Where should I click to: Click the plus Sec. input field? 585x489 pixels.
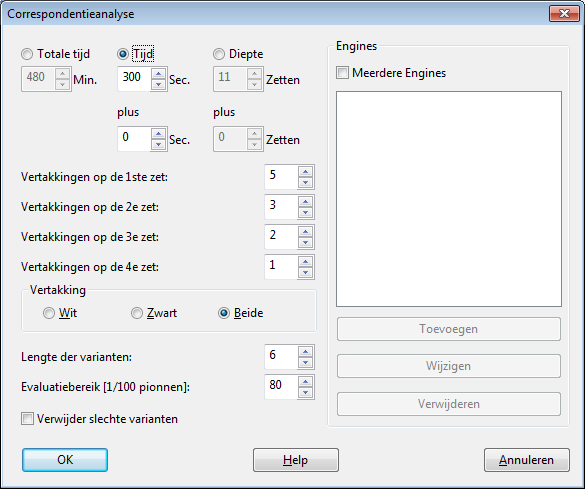click(134, 139)
